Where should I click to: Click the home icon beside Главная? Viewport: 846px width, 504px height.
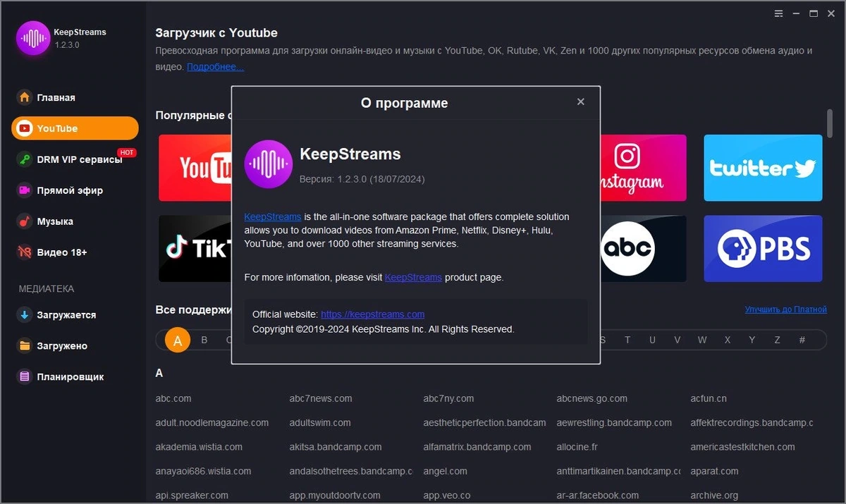click(x=25, y=97)
